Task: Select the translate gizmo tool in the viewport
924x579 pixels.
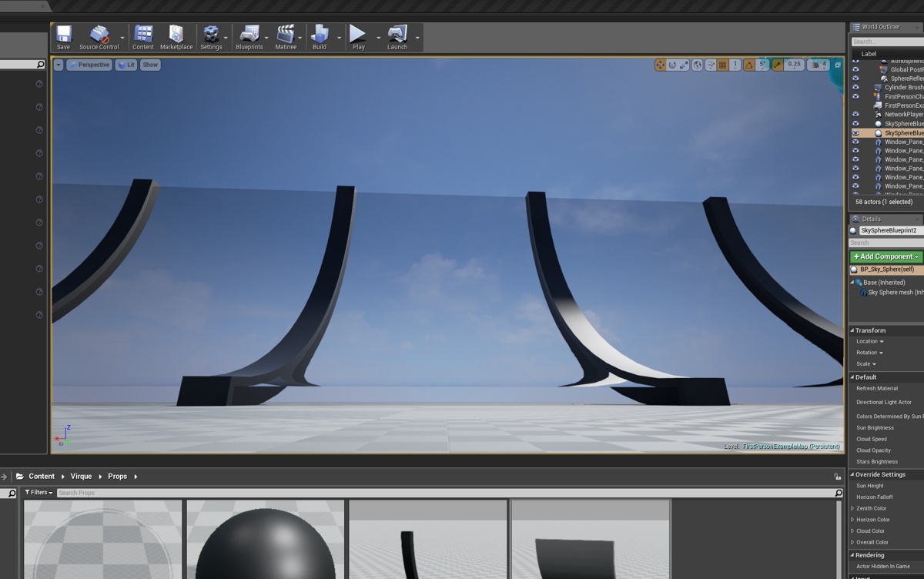Action: pos(660,65)
